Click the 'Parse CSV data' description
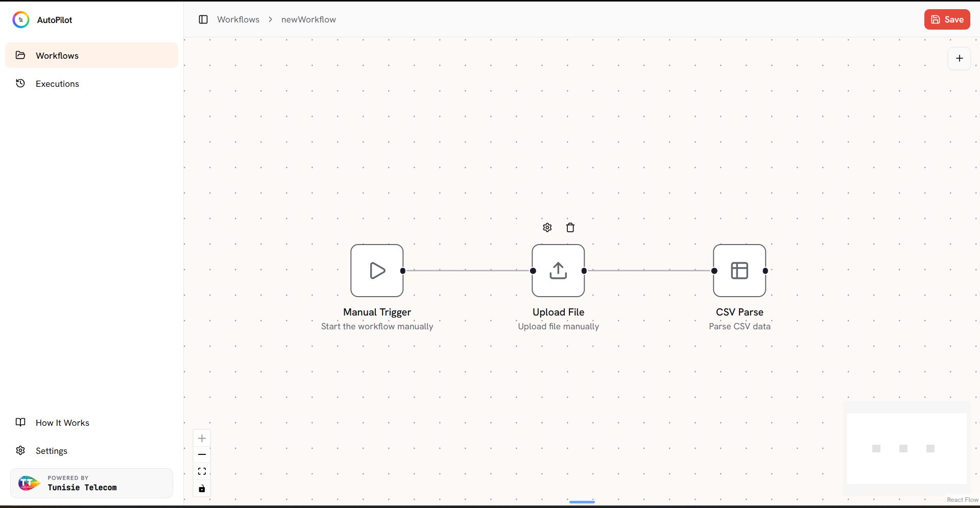Image resolution: width=980 pixels, height=508 pixels. point(739,326)
